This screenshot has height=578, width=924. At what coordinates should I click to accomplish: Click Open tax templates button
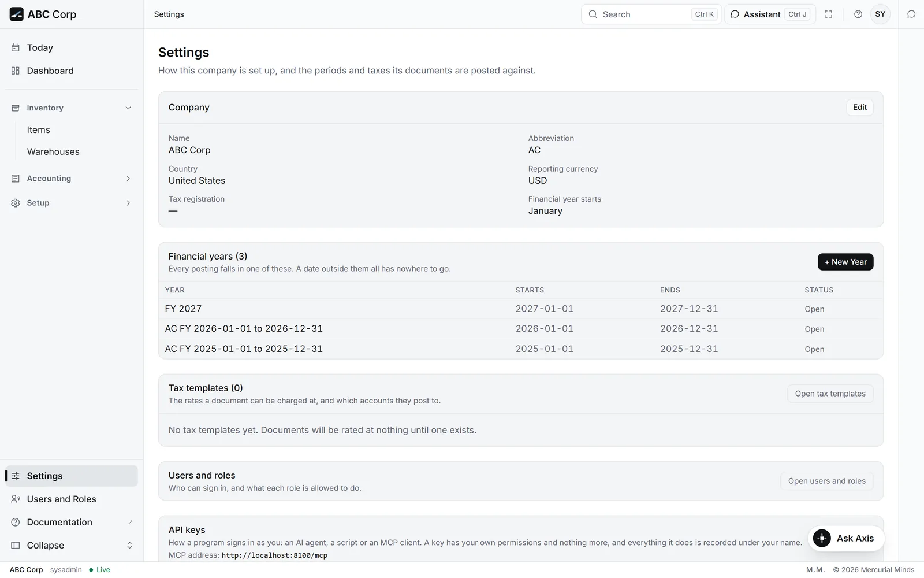(830, 394)
